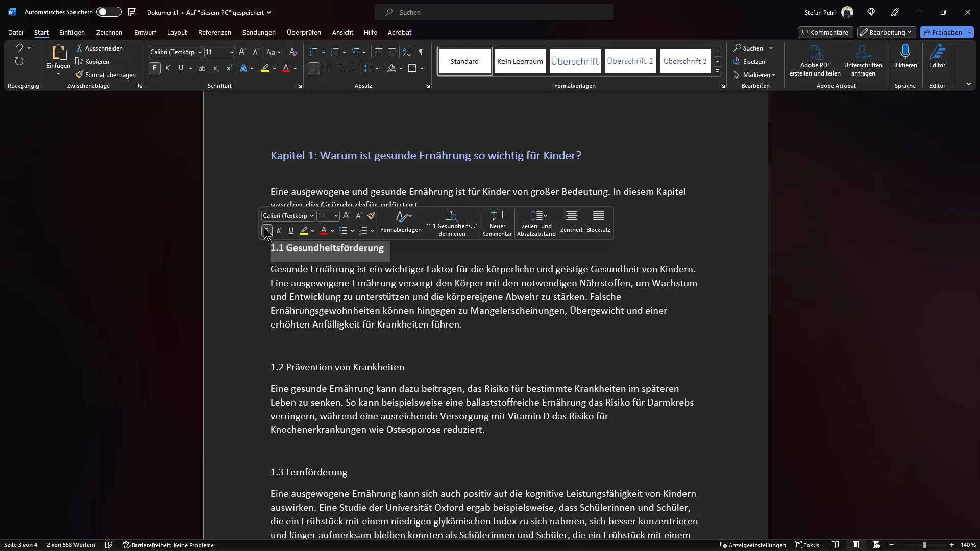The image size is (980, 551).
Task: Click format painter in mini toolbar
Action: [371, 216]
